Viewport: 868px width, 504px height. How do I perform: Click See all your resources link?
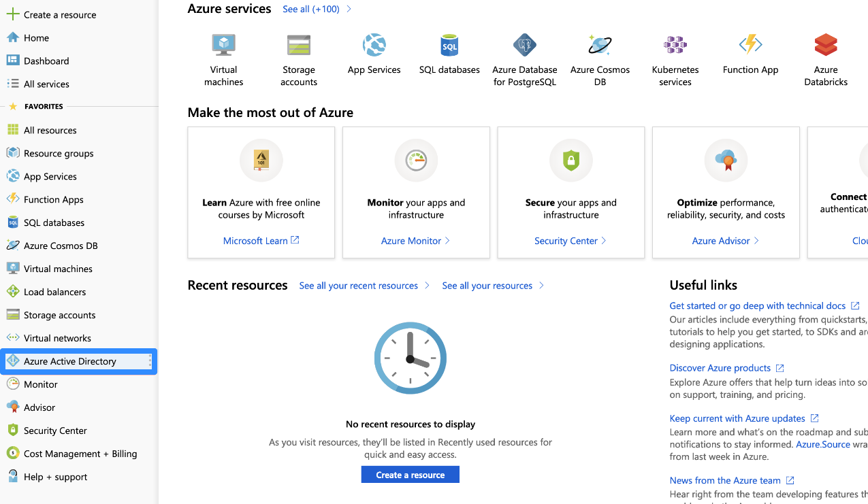(x=487, y=286)
